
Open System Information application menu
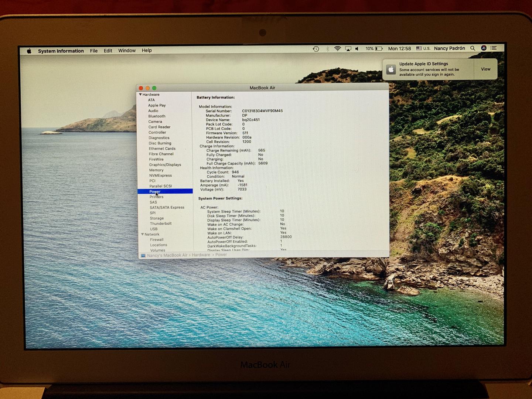point(61,51)
